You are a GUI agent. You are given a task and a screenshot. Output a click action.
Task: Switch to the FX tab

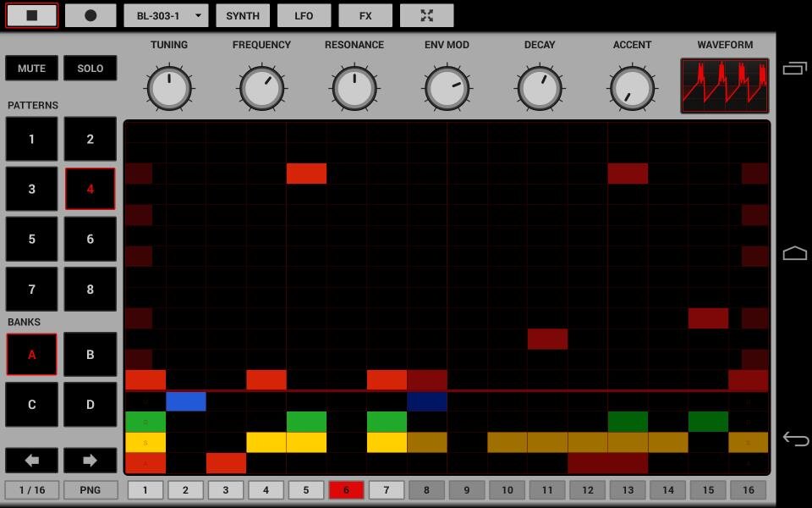pos(365,15)
